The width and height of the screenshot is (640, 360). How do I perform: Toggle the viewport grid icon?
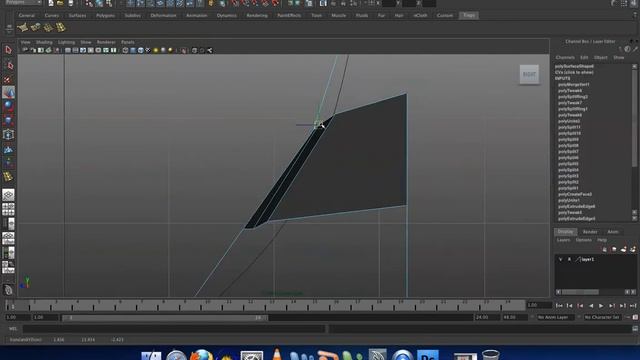(x=68, y=51)
